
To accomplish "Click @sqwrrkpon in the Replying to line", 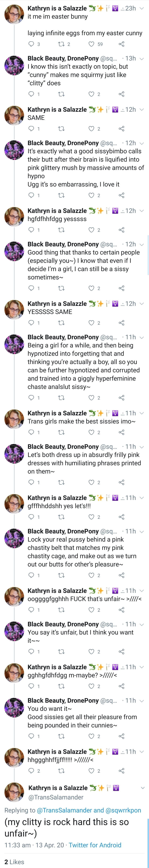I will [x=123, y=810].
